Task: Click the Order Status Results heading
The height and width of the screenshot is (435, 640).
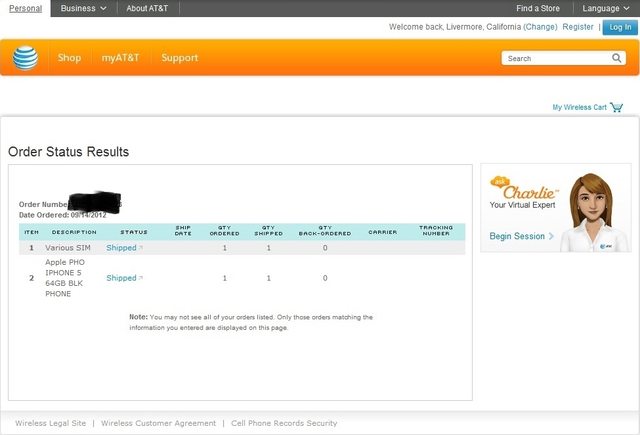Action: click(69, 152)
